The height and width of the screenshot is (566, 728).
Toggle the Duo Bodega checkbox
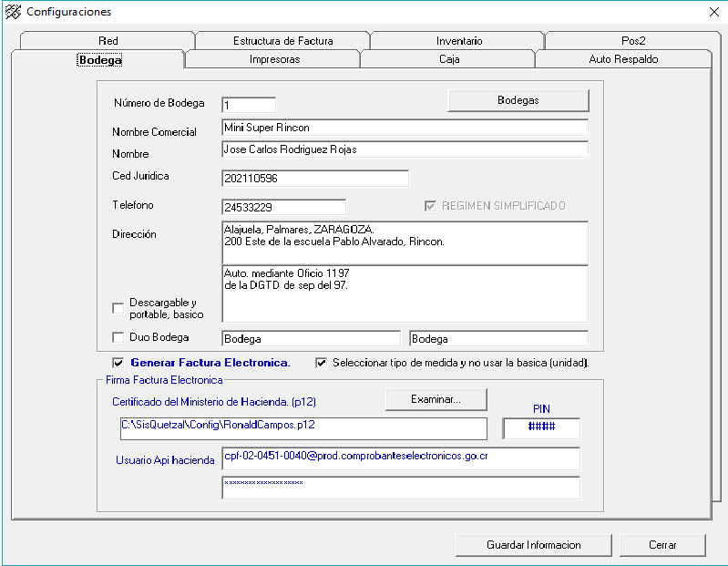[118, 337]
